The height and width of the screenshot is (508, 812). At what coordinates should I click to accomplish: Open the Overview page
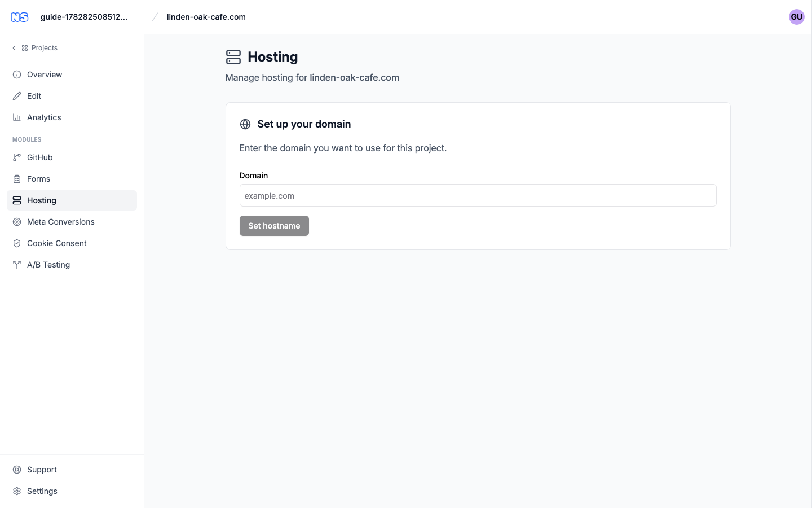pos(72,75)
